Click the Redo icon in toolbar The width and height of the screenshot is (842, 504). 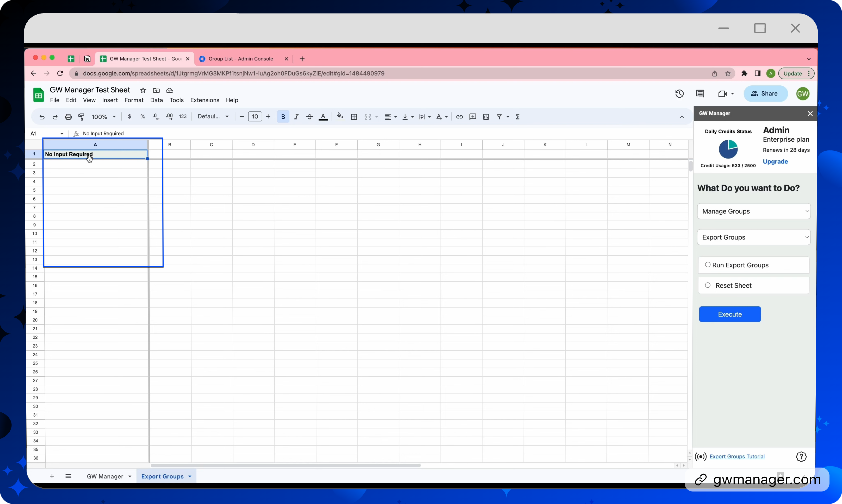[x=55, y=117]
